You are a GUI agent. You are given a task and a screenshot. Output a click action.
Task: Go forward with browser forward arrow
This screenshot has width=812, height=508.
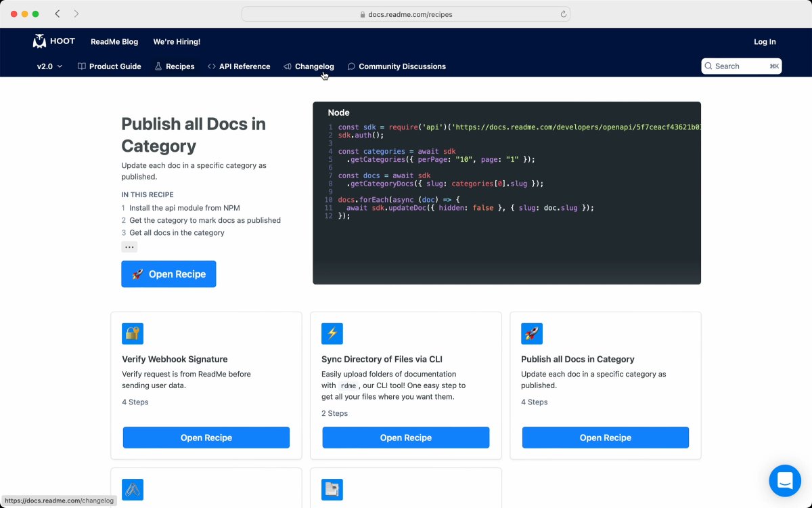click(76, 14)
